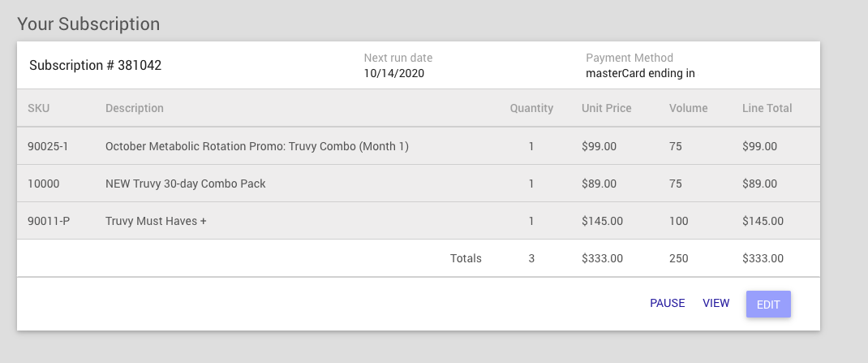Click SKU 10000
This screenshot has width=868, height=363.
point(43,184)
